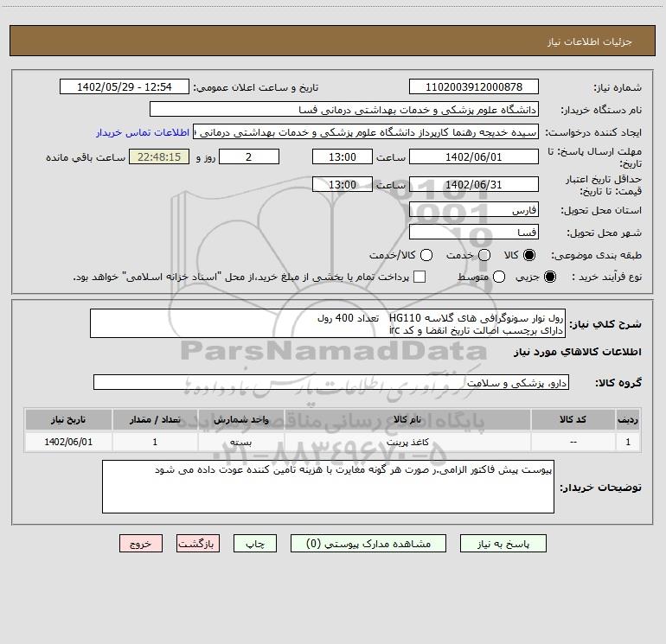This screenshot has width=666, height=644.
Task: Open the اطلاعات تماس خریدار link
Action: click(x=143, y=132)
